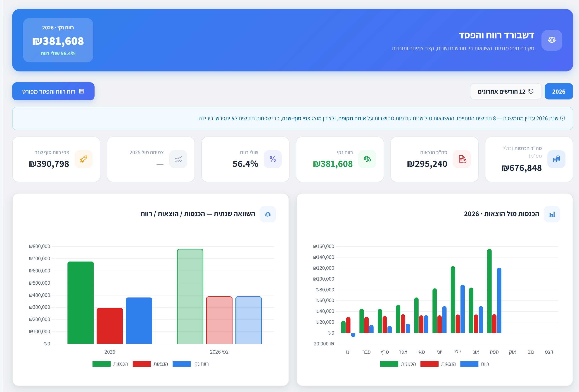Click the table icon in detailed report button

(x=81, y=91)
